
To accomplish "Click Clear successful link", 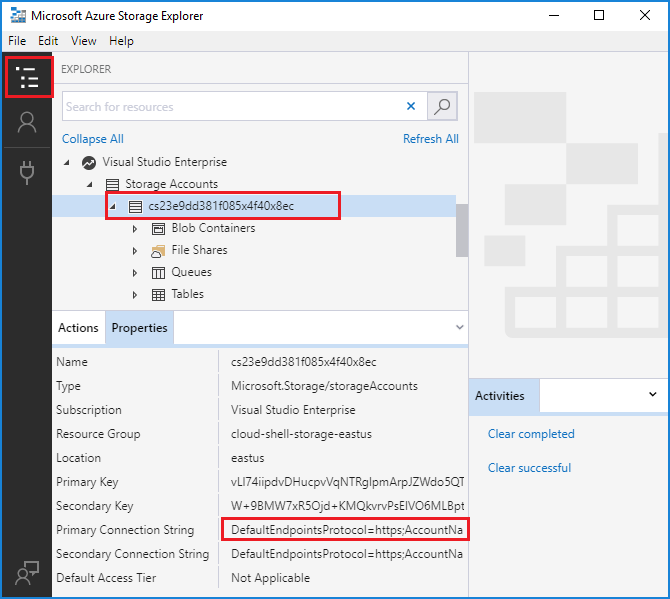I will tap(529, 468).
